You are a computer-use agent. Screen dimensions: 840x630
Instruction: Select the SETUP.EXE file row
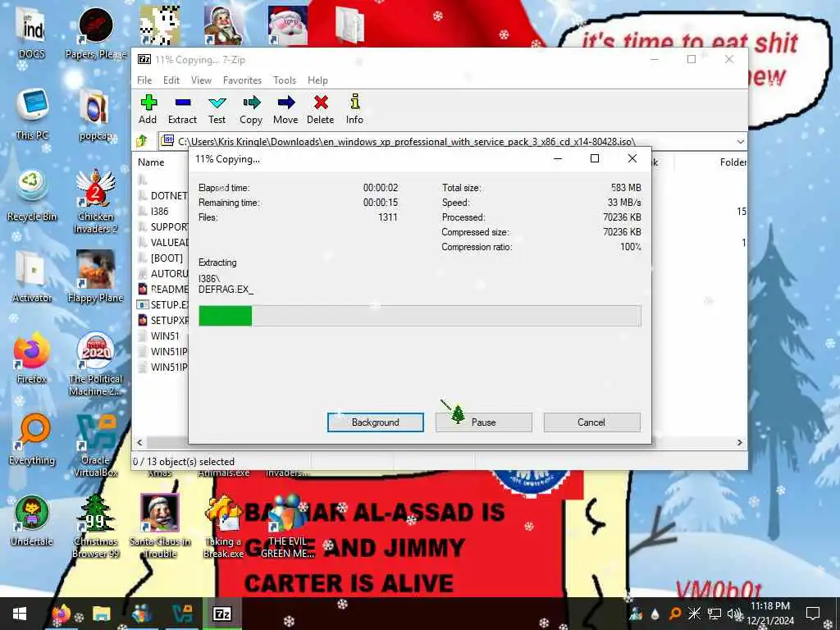point(163,304)
